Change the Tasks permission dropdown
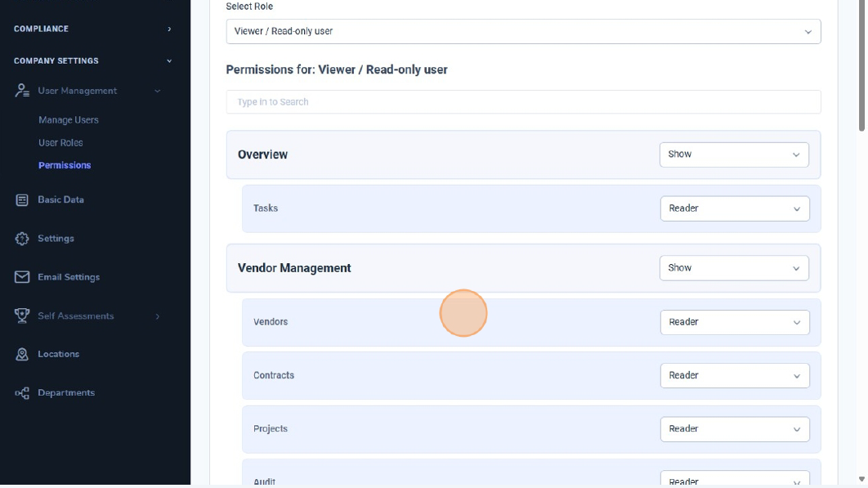 tap(734, 208)
